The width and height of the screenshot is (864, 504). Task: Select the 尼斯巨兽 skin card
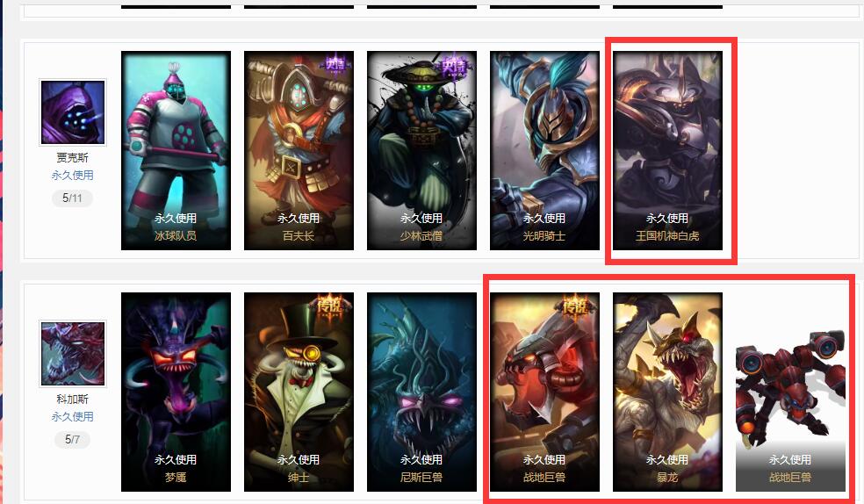[421, 392]
